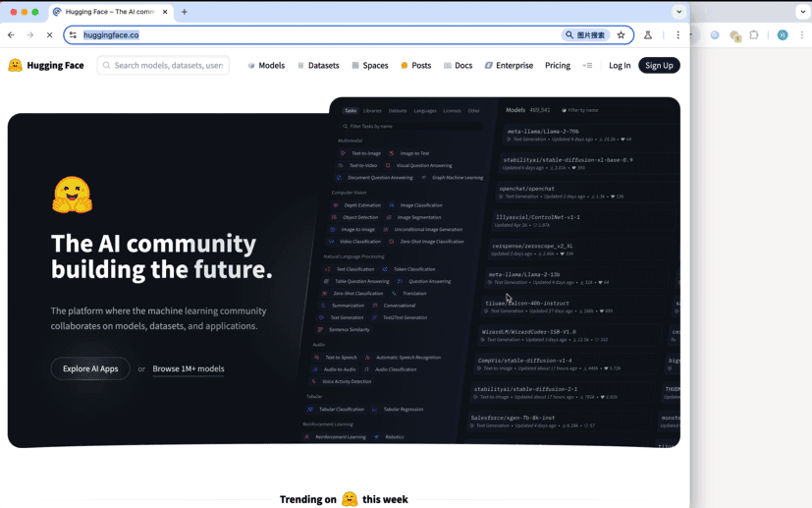812x508 pixels.
Task: Go to Spaces in the navigation
Action: [370, 65]
